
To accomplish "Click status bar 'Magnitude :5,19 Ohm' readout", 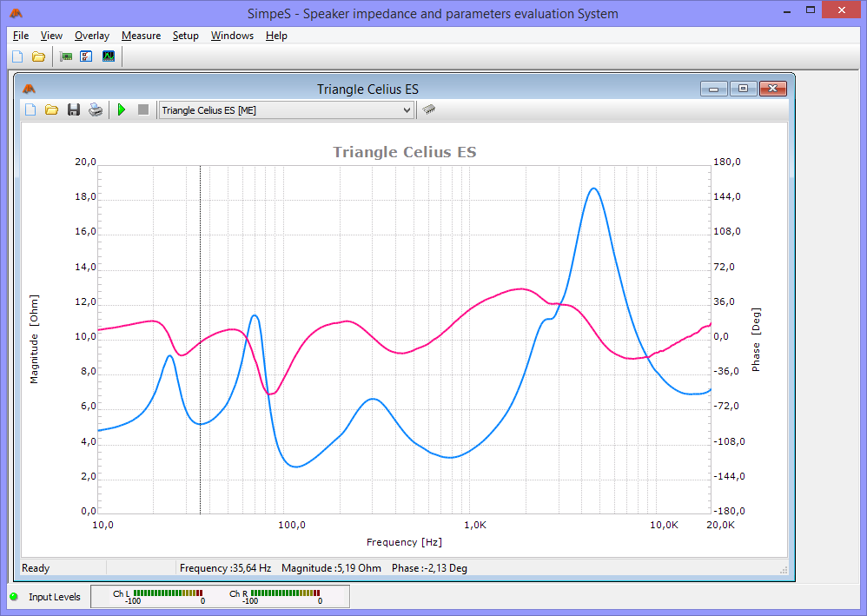I will (331, 568).
